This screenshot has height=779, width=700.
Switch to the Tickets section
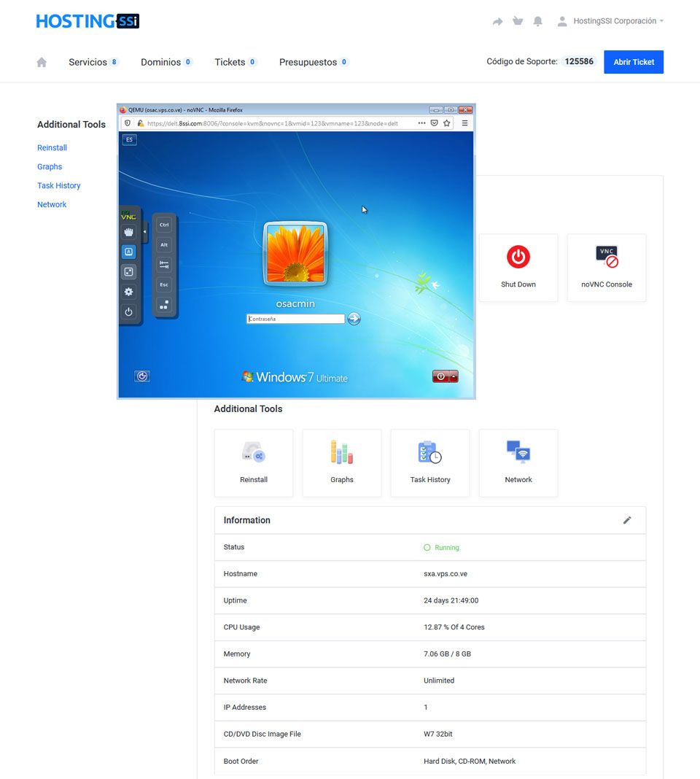pos(230,62)
